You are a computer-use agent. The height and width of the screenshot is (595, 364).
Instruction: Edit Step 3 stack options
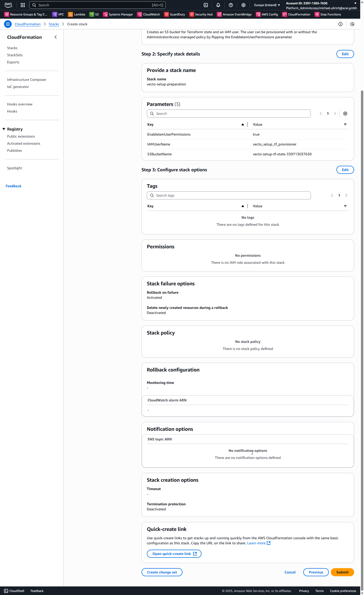(x=345, y=170)
